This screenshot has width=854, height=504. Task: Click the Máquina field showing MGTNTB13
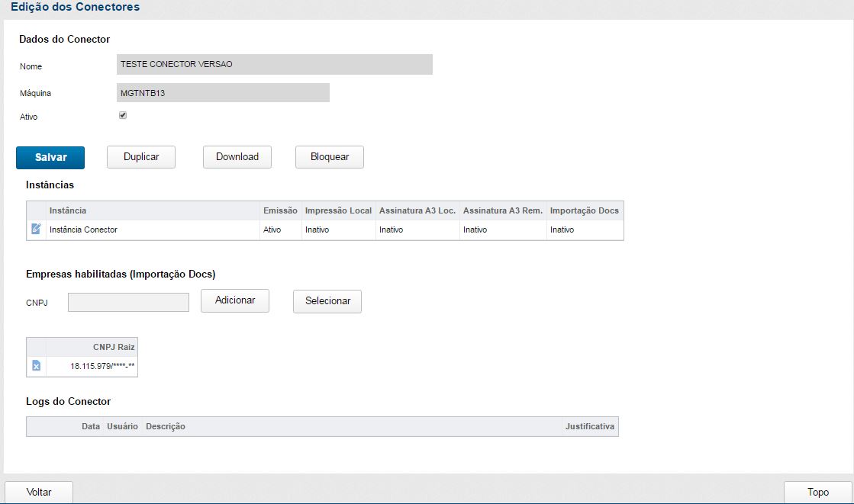tap(222, 93)
